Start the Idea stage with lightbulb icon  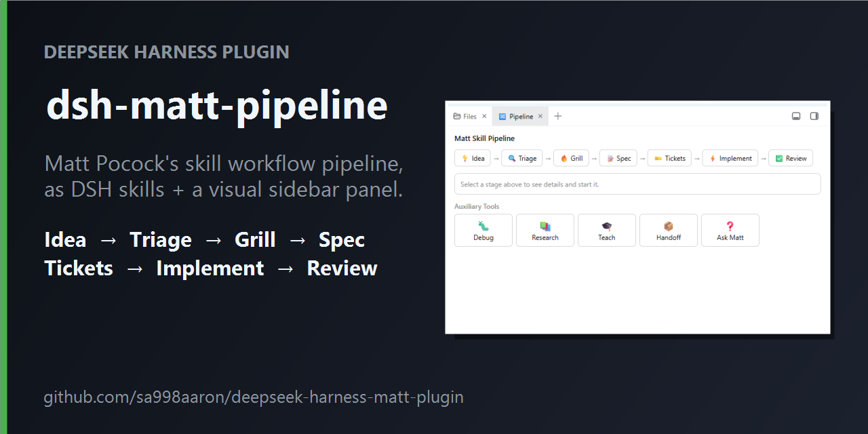pyautogui.click(x=473, y=159)
